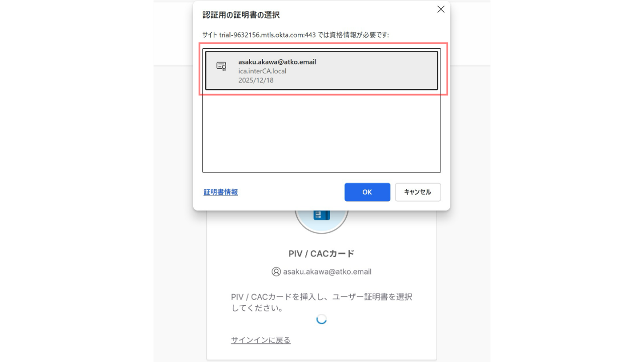Click the 認証用の証明書の選択 dialog title

[241, 15]
